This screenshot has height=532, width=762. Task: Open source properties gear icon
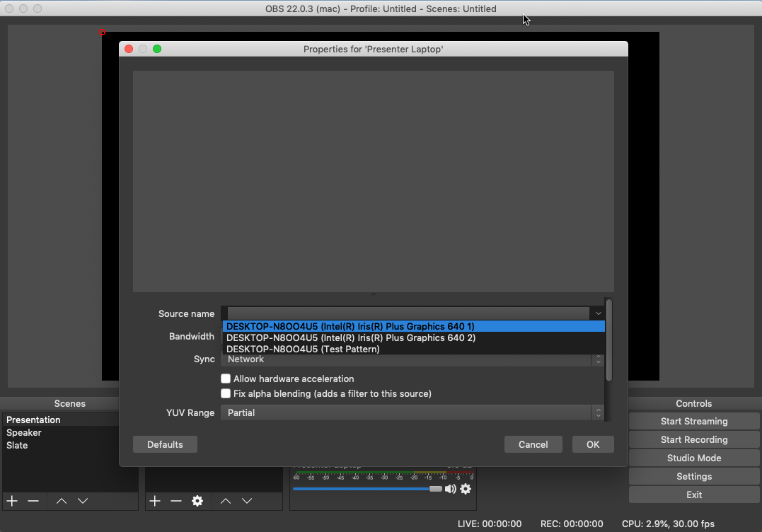[197, 501]
